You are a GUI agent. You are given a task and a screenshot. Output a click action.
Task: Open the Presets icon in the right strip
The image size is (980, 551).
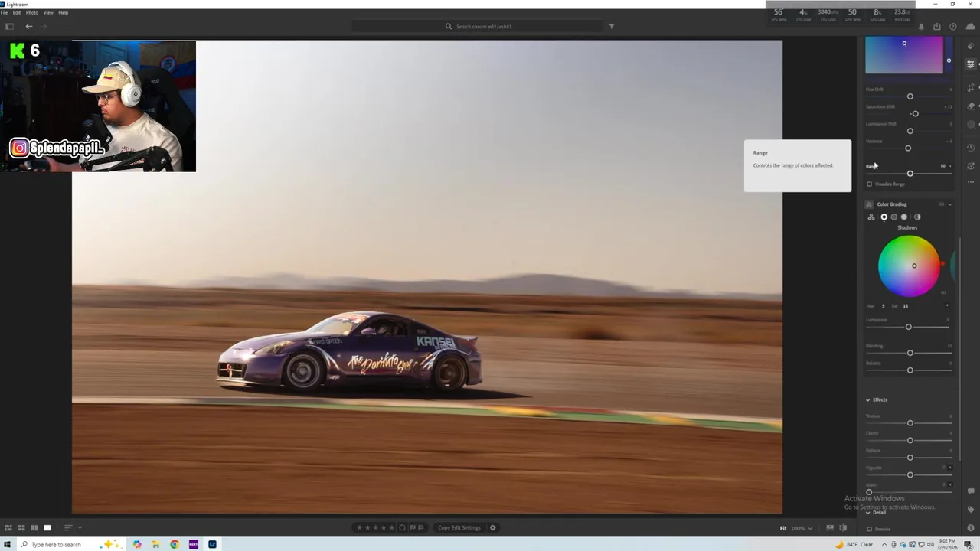click(x=971, y=47)
